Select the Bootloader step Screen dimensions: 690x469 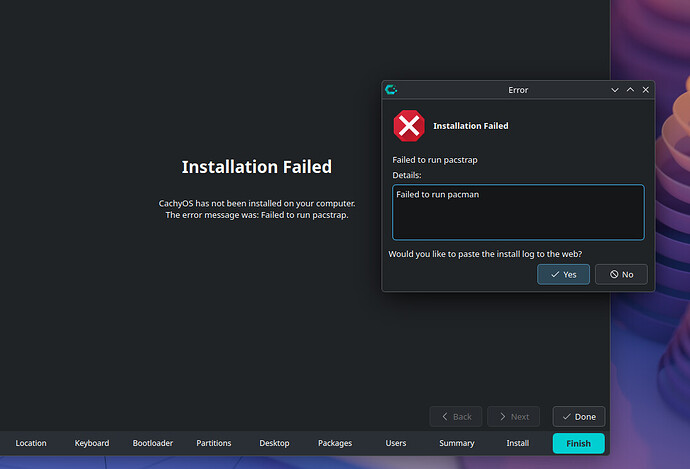click(x=153, y=443)
